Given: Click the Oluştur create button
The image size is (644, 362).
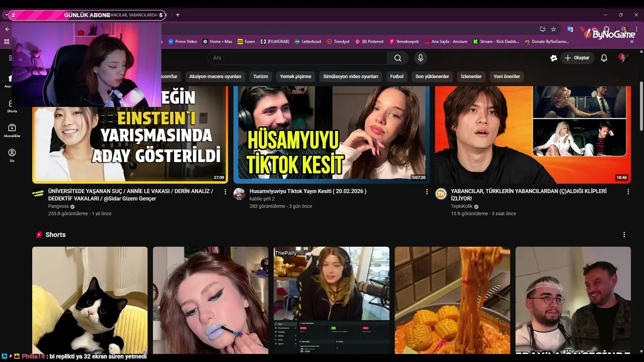Looking at the screenshot, I should point(577,58).
